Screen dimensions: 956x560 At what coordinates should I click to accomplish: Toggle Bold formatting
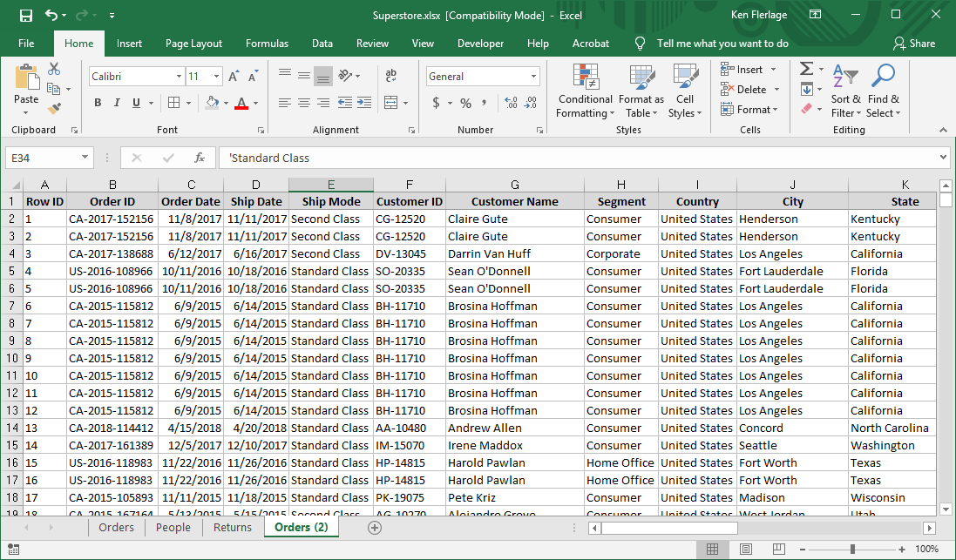tap(98, 103)
